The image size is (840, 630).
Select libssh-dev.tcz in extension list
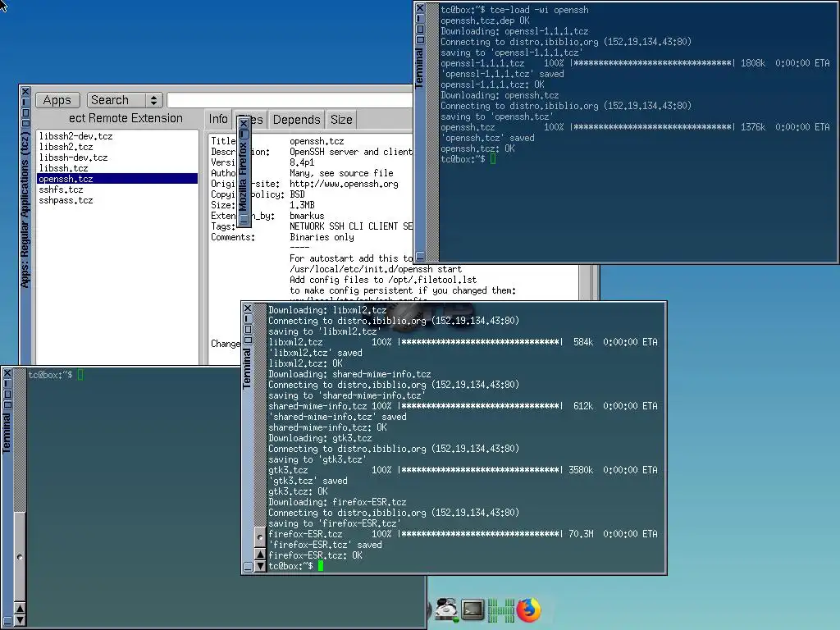tap(116, 157)
